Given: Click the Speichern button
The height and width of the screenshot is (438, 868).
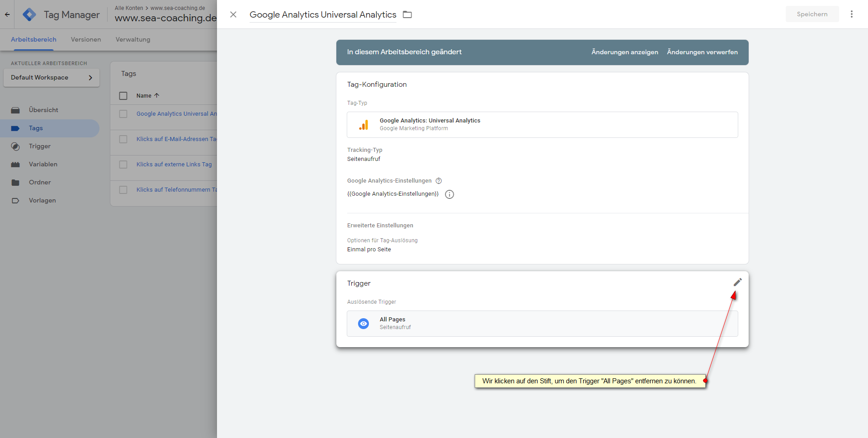Looking at the screenshot, I should [x=812, y=14].
